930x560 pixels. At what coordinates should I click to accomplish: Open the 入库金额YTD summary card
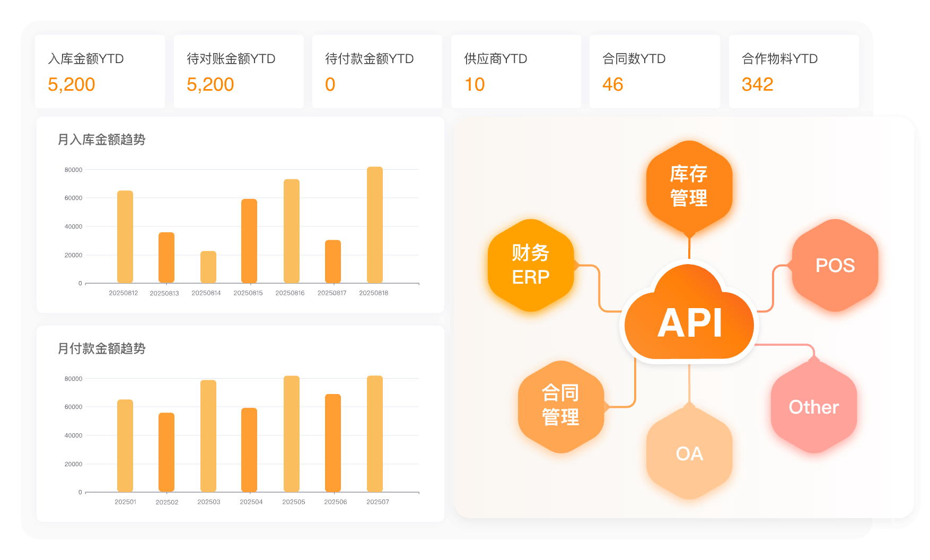click(100, 72)
